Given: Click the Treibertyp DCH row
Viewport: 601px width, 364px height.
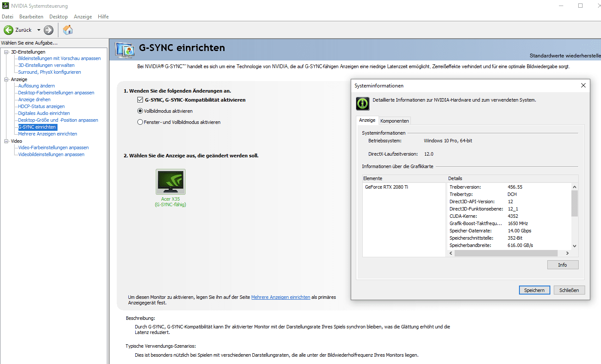Looking at the screenshot, I should [x=510, y=194].
